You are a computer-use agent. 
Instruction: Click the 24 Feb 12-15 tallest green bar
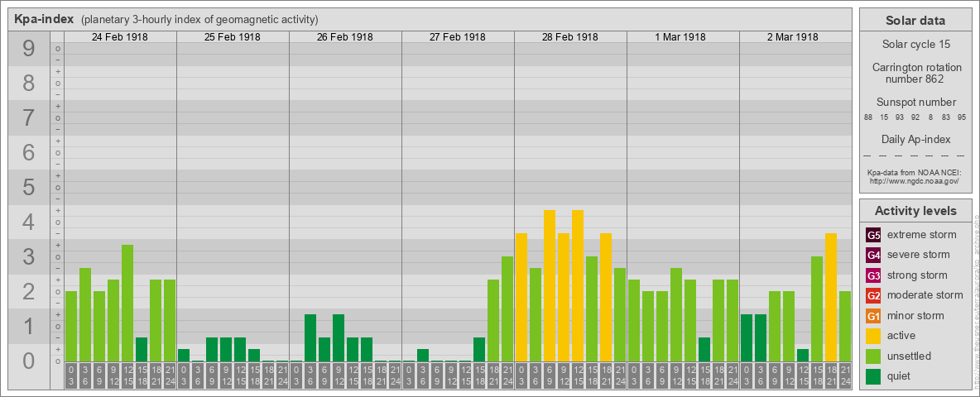pos(127,303)
